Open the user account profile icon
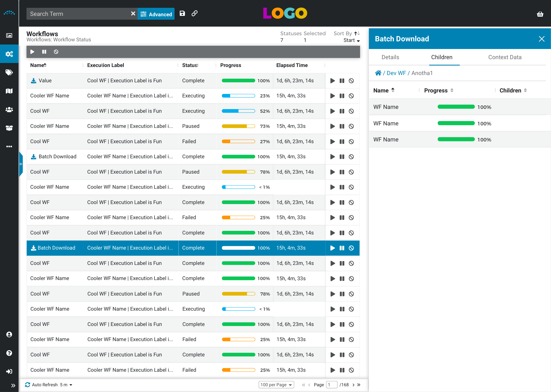 (x=9, y=335)
